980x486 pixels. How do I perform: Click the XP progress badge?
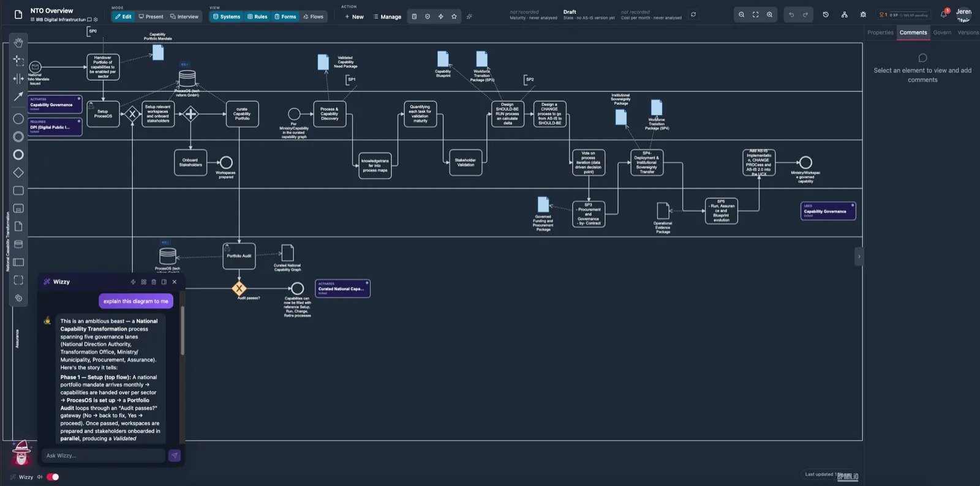point(903,15)
